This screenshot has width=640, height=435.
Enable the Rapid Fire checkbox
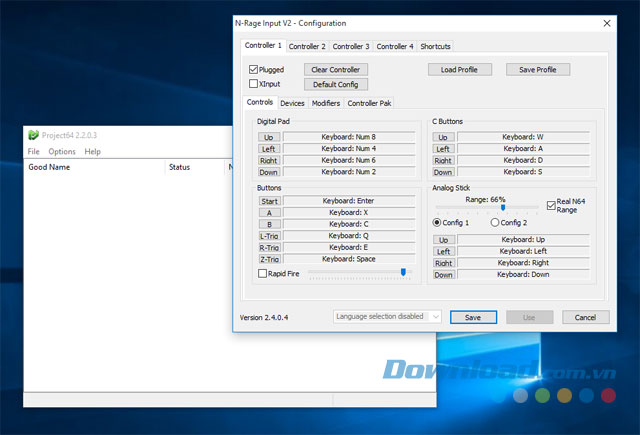coord(262,273)
